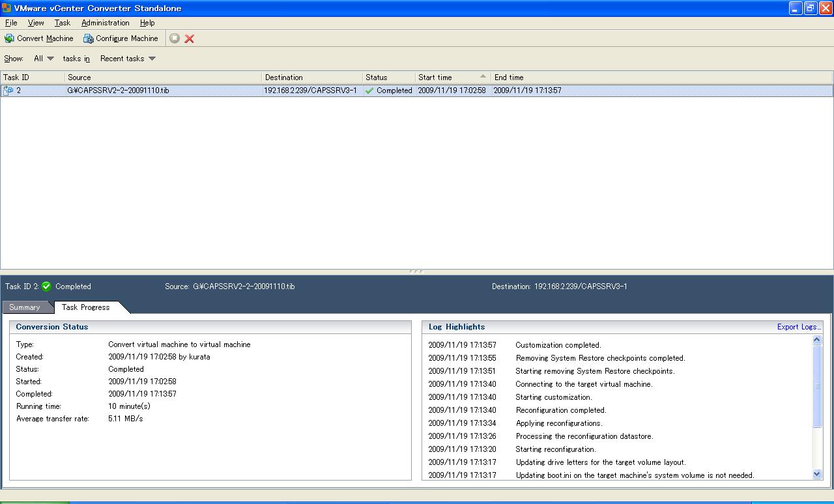
Task: Open the View menu
Action: 36,23
